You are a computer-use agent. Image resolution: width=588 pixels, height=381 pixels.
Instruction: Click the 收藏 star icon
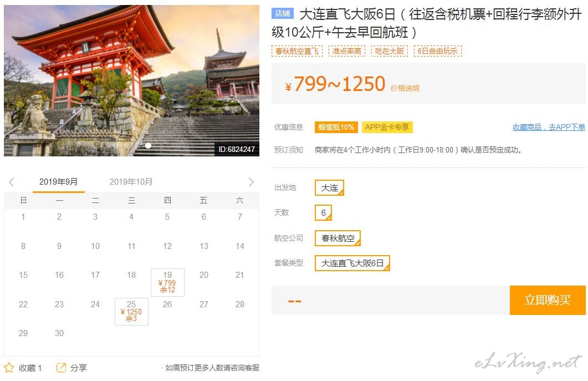[9, 368]
